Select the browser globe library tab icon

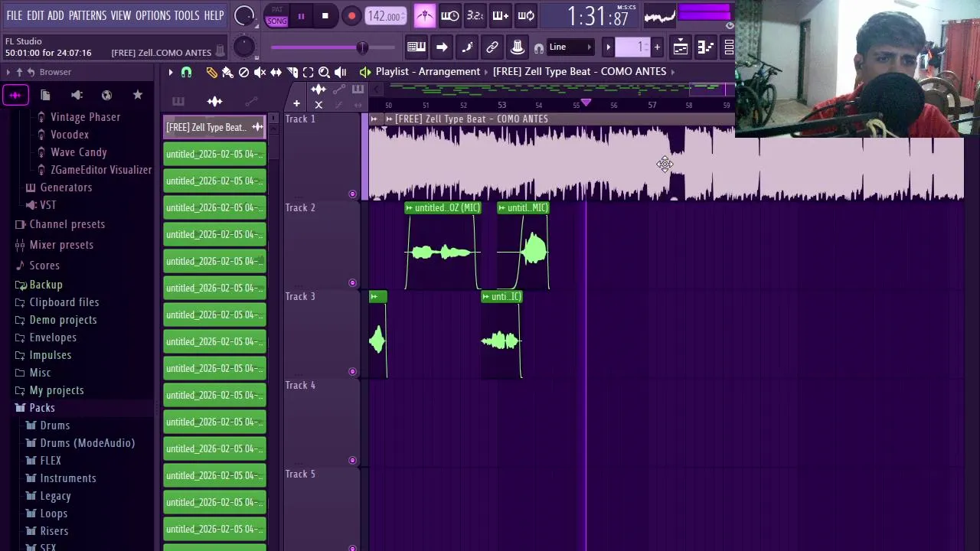click(106, 95)
